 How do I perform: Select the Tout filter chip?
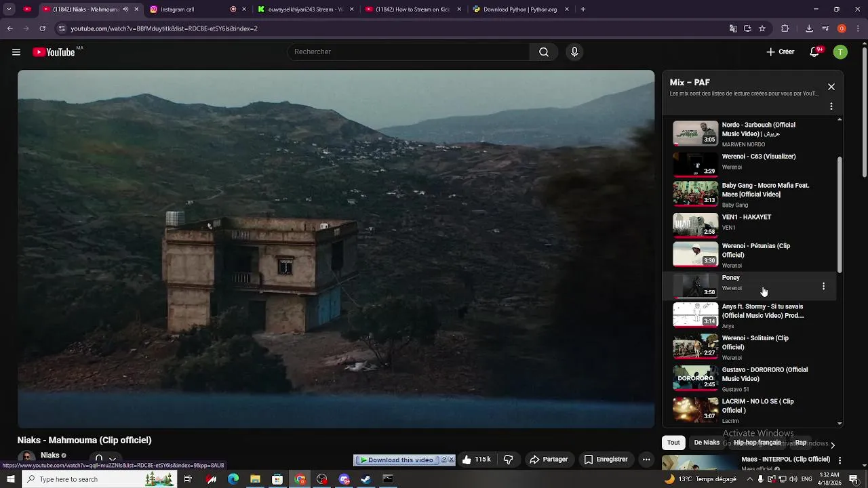tap(673, 443)
